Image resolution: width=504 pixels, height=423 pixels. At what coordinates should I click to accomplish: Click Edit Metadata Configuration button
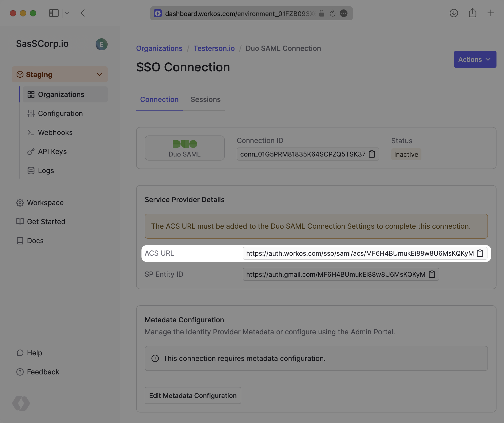193,395
